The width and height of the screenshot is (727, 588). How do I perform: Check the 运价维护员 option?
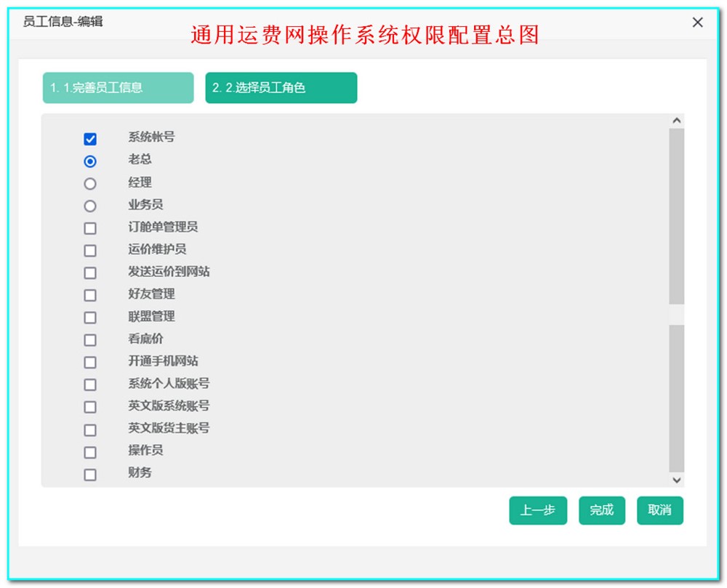coord(90,250)
